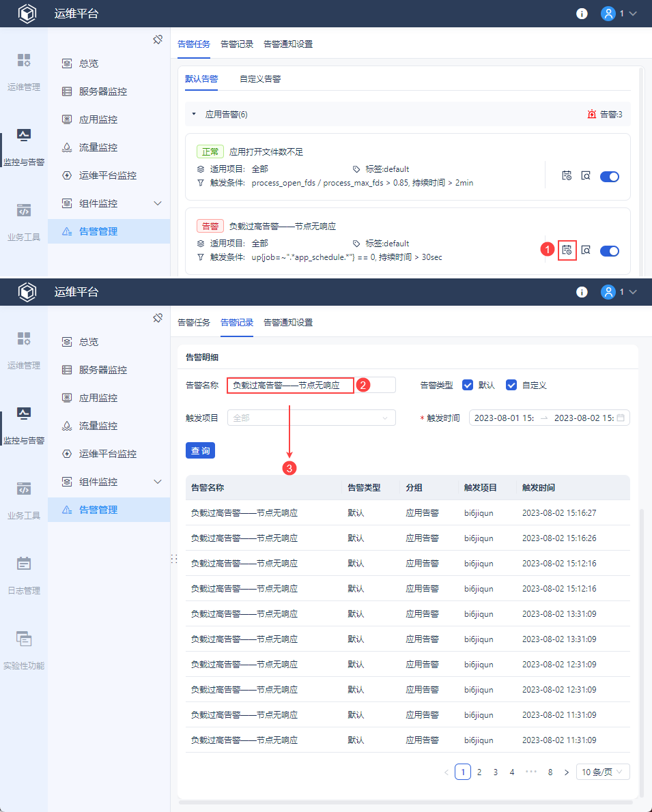The image size is (652, 812).
Task: Open detail view icon for 应用打开文件数不足 card
Action: click(586, 176)
